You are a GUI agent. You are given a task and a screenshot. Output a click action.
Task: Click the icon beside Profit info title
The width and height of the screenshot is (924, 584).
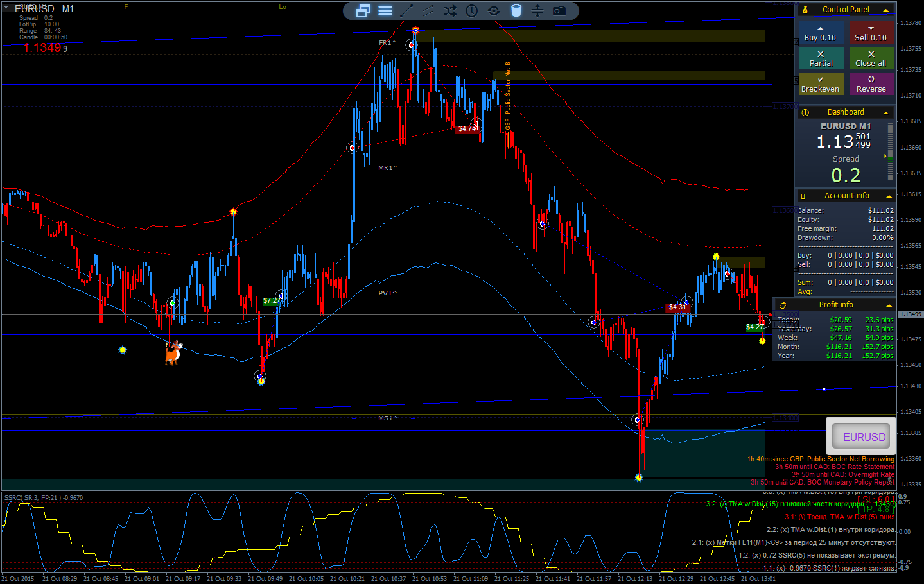[x=783, y=305]
